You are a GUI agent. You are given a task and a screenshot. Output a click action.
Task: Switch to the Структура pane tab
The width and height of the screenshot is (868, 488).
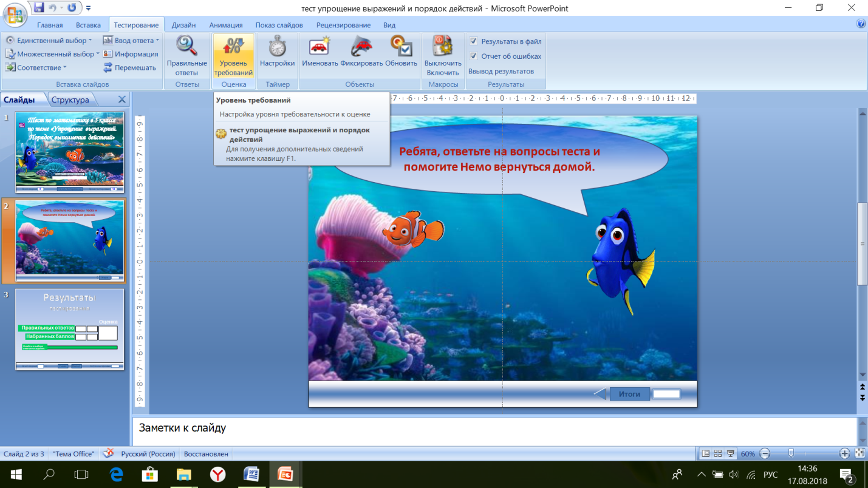(70, 100)
